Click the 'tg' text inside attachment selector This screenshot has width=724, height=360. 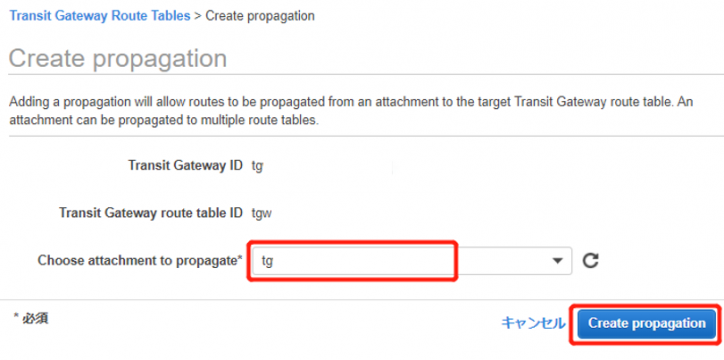tap(267, 262)
